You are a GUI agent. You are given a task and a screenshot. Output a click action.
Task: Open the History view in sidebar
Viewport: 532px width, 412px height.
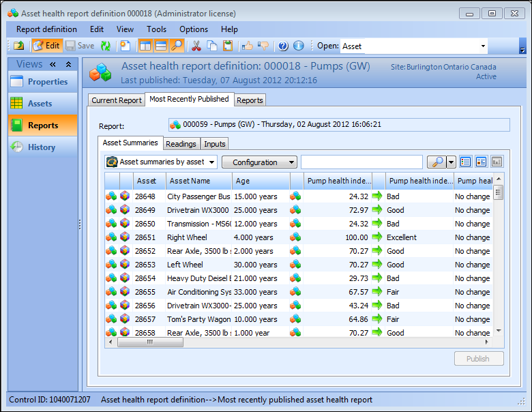[42, 147]
